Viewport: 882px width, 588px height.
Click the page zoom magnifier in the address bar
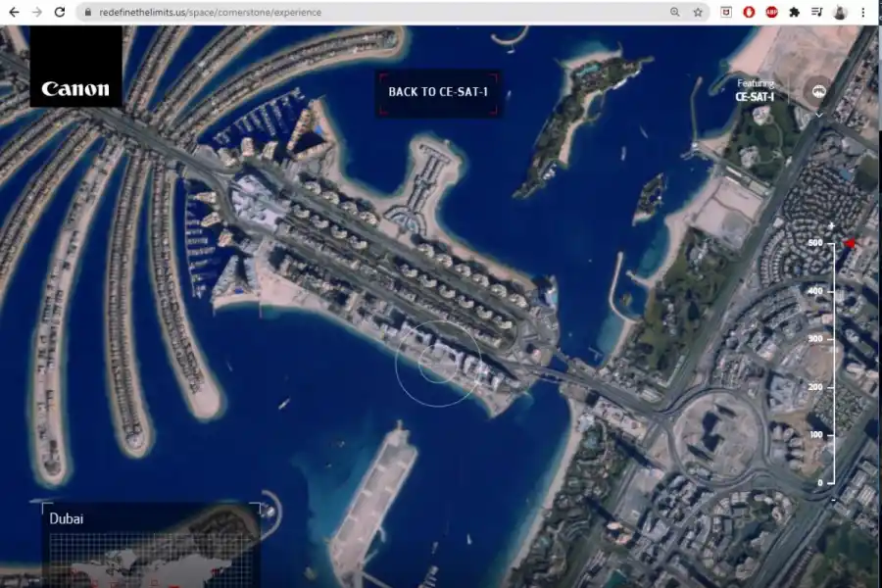point(674,12)
